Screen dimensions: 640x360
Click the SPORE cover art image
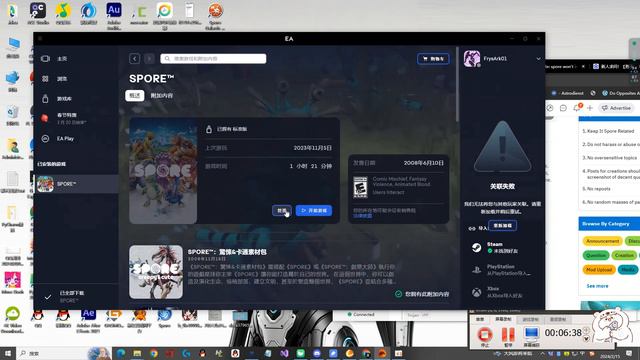click(x=163, y=171)
